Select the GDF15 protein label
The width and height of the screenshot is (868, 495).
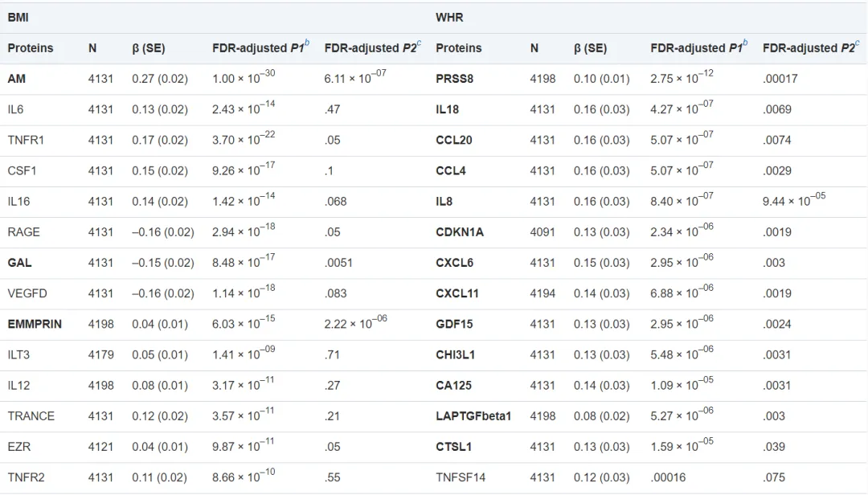coord(455,324)
